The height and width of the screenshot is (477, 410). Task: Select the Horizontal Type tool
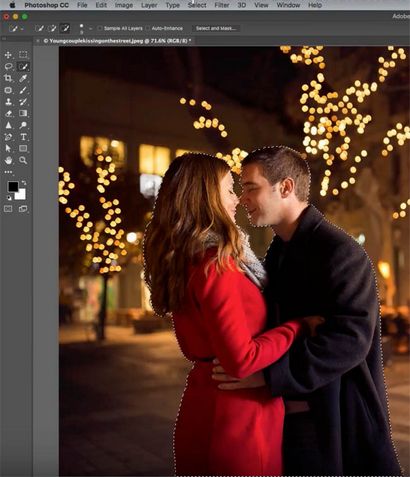click(x=23, y=137)
